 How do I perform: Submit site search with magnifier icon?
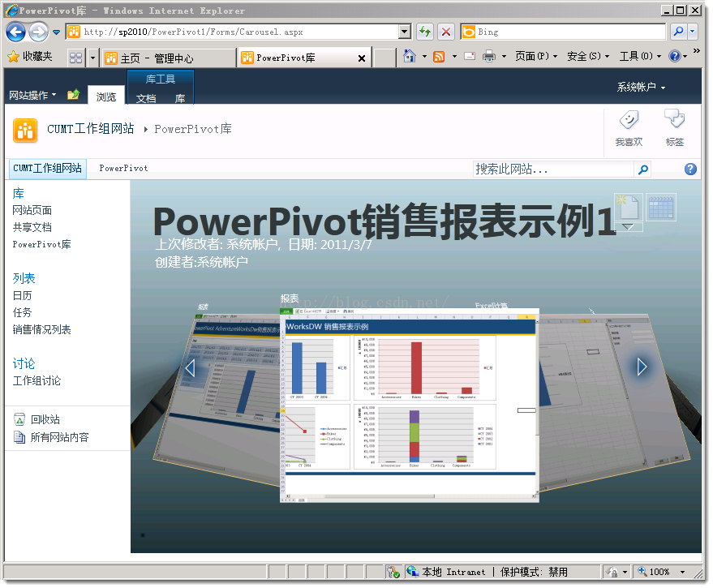pyautogui.click(x=642, y=170)
